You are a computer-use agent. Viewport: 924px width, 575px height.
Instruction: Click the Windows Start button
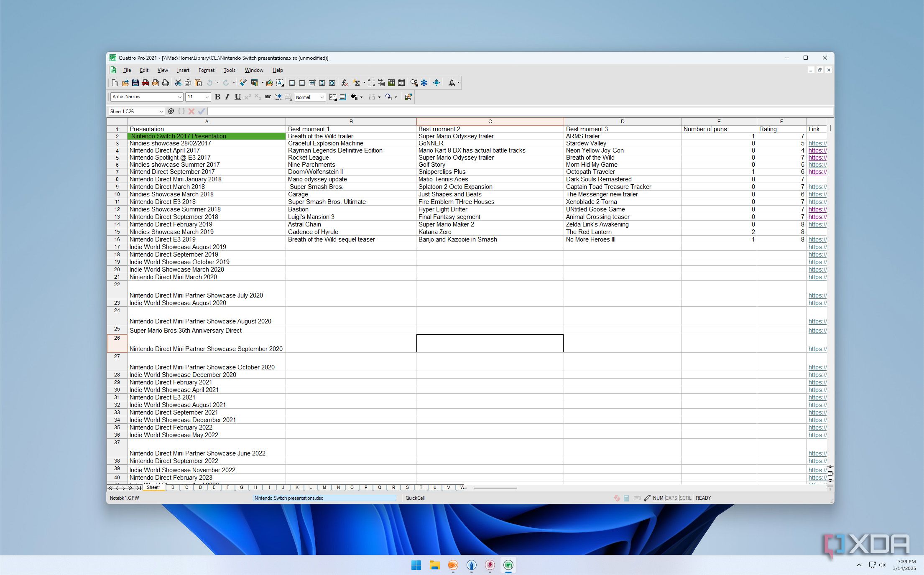(x=416, y=565)
